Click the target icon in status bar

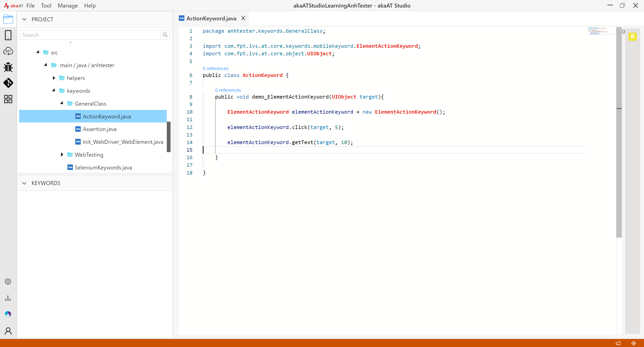point(634,343)
